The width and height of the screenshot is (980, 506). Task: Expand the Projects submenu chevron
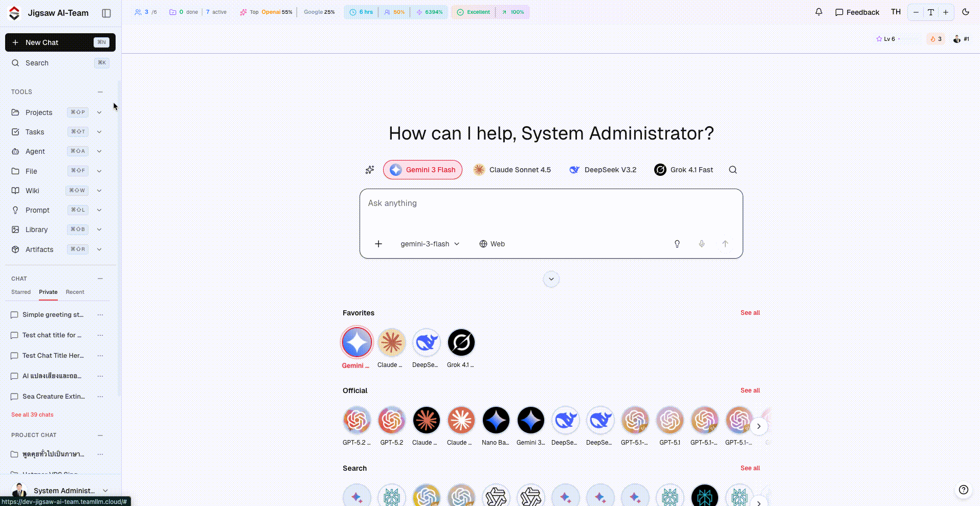(x=99, y=112)
